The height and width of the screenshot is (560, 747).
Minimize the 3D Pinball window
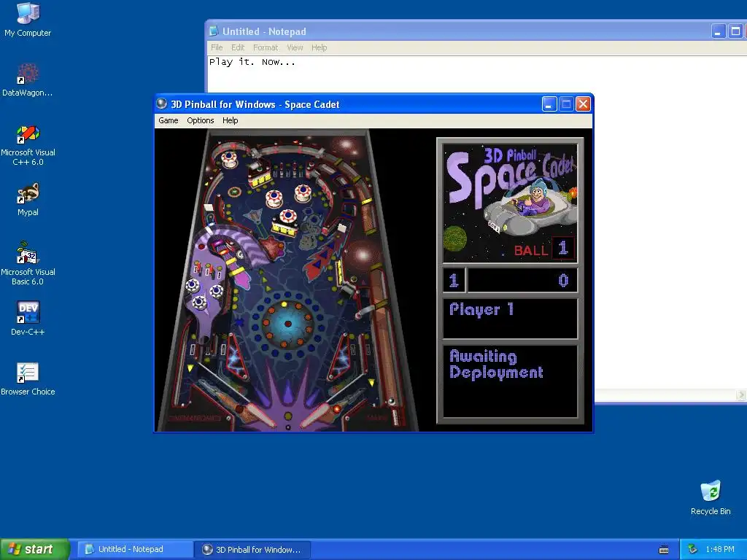tap(549, 104)
